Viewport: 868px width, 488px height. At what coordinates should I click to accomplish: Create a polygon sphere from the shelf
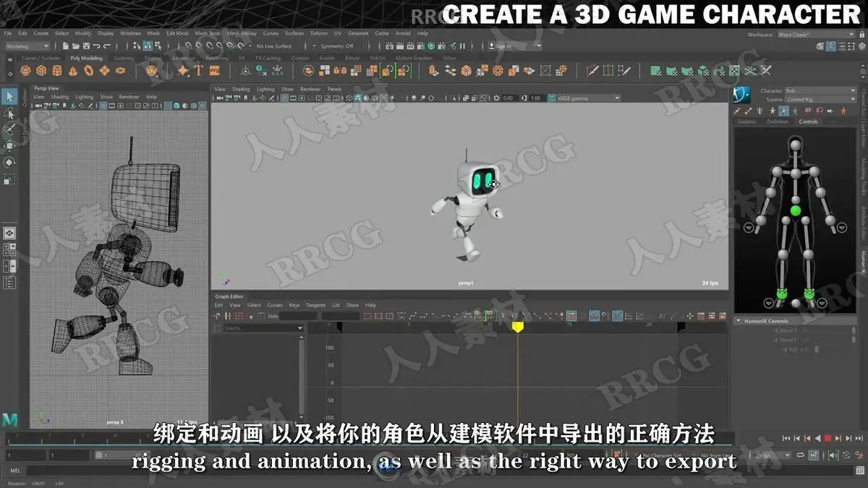point(25,71)
